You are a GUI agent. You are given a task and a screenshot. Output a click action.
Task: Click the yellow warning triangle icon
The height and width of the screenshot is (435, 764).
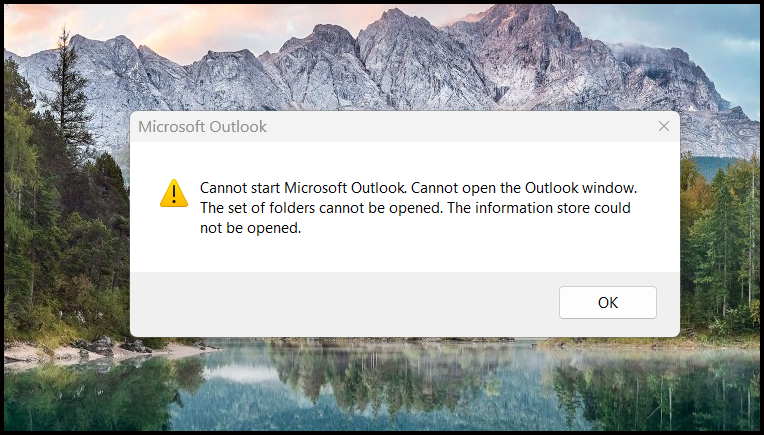[174, 193]
